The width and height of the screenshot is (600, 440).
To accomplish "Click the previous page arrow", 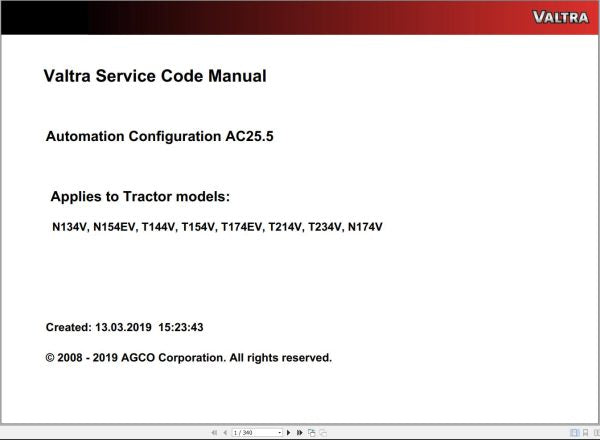I will 224,433.
